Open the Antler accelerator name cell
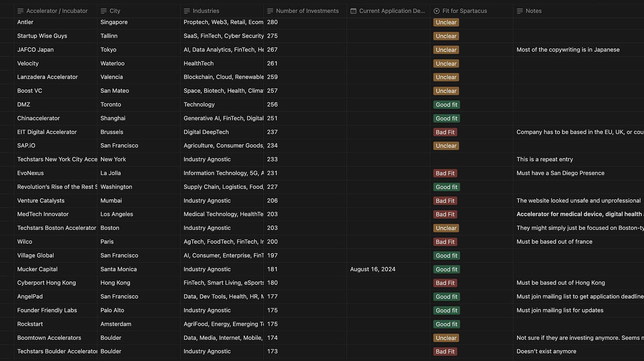The image size is (644, 361). (x=55, y=22)
